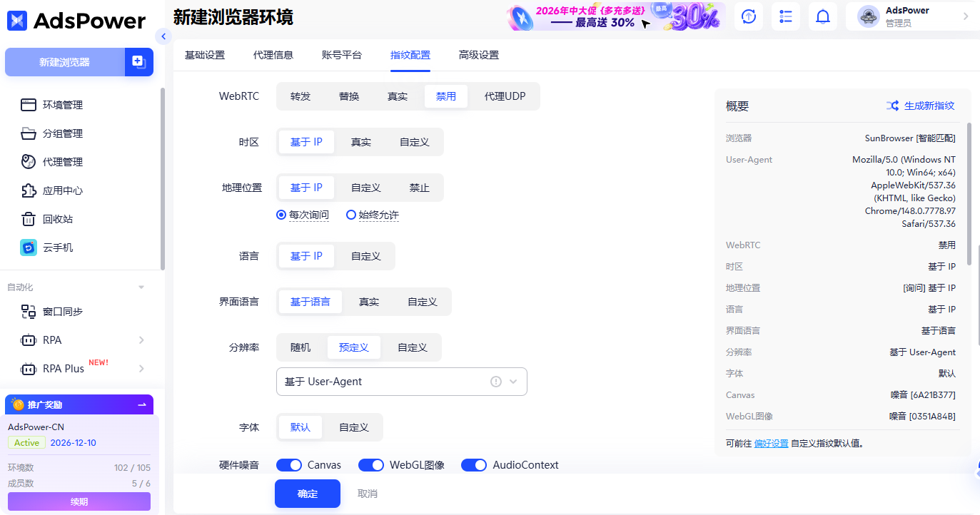
Task: Click the 取消 button
Action: point(368,494)
